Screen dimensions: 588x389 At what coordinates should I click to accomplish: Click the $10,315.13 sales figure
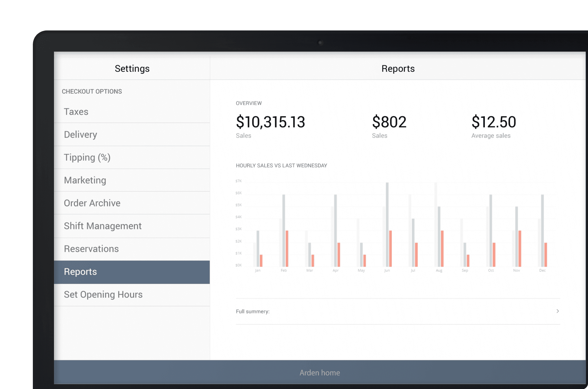(x=270, y=122)
